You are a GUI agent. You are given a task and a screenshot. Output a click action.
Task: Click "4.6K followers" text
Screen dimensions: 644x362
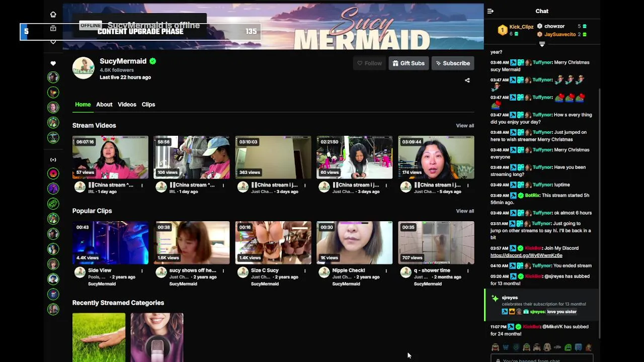[117, 70]
